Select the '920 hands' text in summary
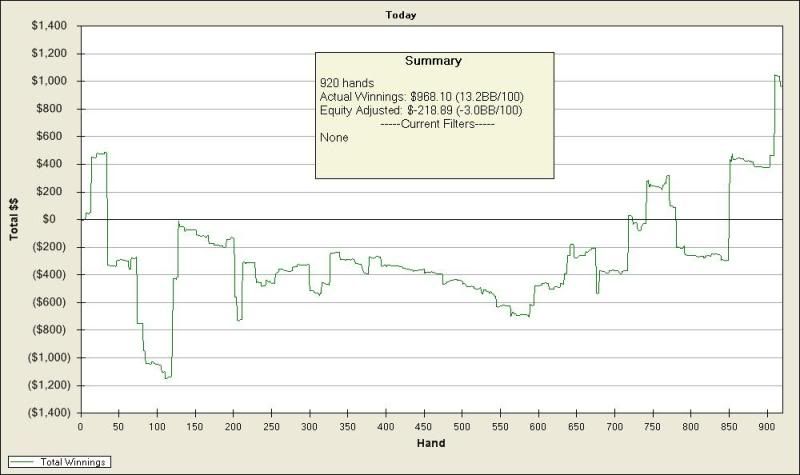Screen dimensions: 800x475 346,81
